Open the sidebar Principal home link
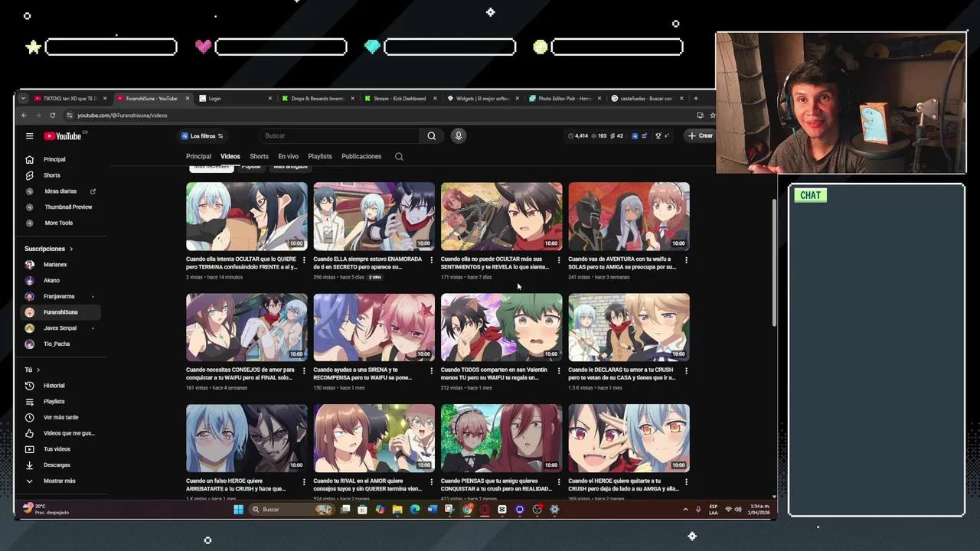Image resolution: width=980 pixels, height=551 pixels. point(60,159)
